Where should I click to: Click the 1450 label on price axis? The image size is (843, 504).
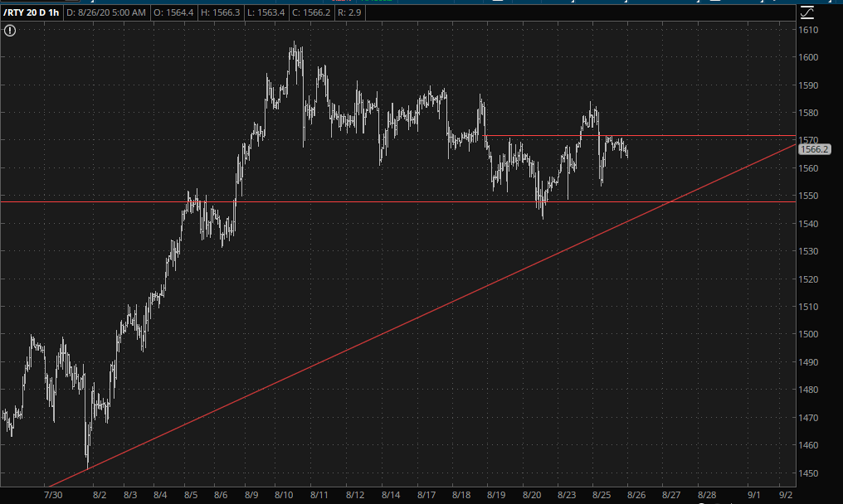tap(808, 473)
